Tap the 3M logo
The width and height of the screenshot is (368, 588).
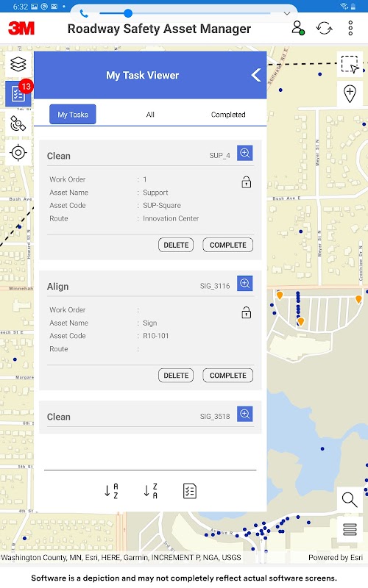coord(21,28)
